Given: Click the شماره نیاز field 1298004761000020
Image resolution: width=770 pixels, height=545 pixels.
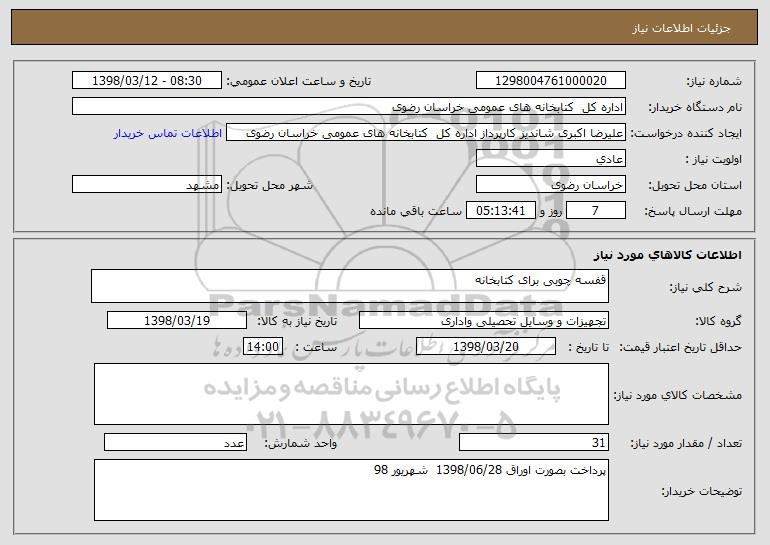Looking at the screenshot, I should 550,80.
